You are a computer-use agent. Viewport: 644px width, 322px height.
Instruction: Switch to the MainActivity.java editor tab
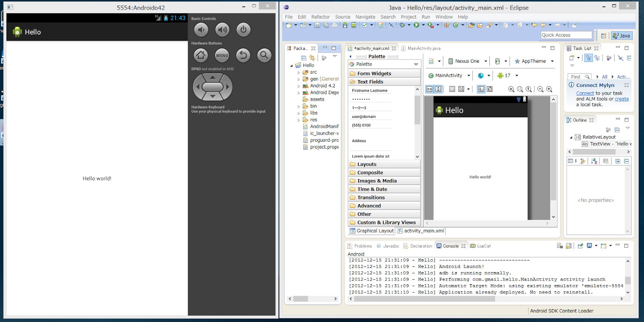click(421, 48)
